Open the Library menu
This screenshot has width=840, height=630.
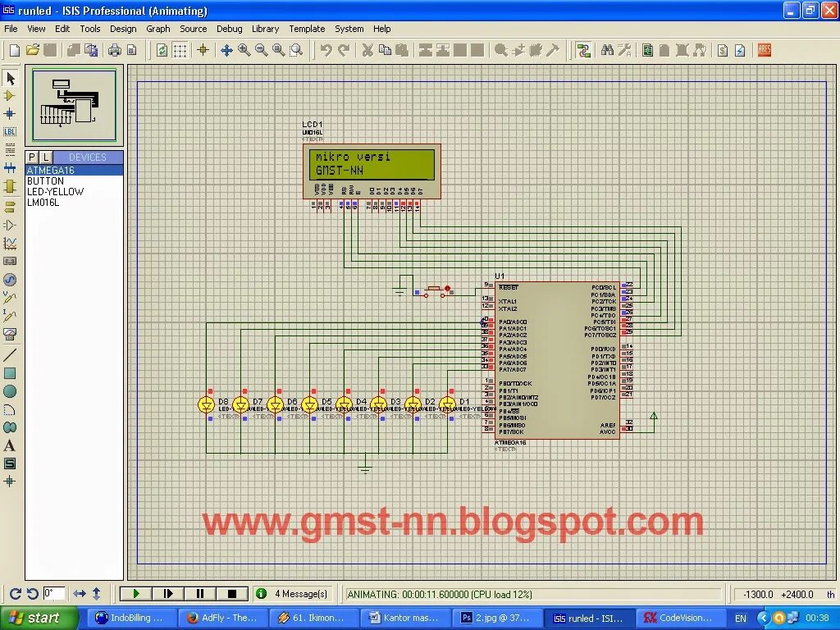[x=265, y=29]
